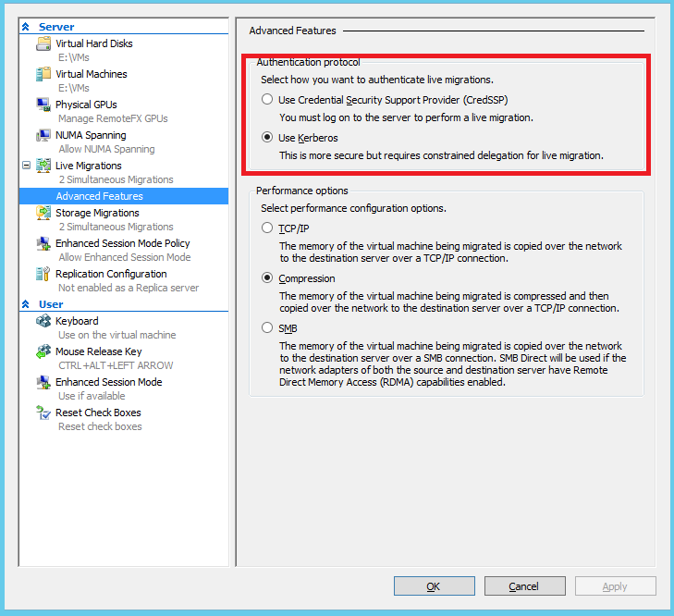Viewport: 674px width, 616px height.
Task: Open Mouse Release Key settings
Action: coord(98,351)
